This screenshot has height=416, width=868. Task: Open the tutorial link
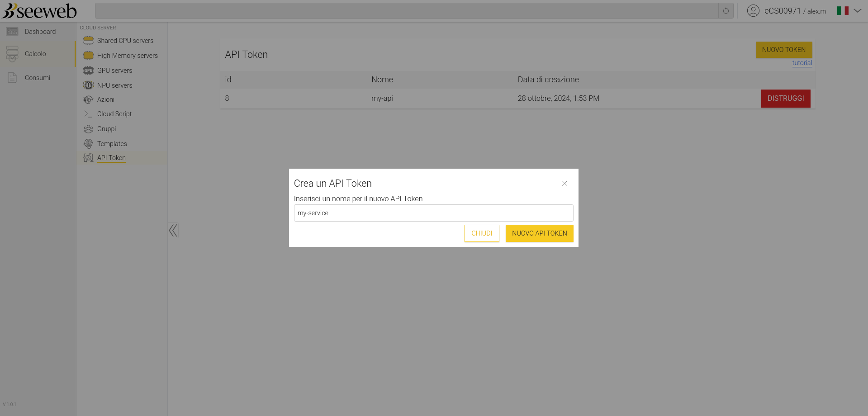click(802, 63)
